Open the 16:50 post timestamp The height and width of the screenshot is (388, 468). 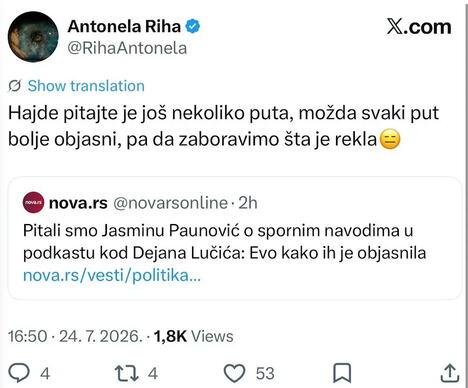[x=28, y=336]
